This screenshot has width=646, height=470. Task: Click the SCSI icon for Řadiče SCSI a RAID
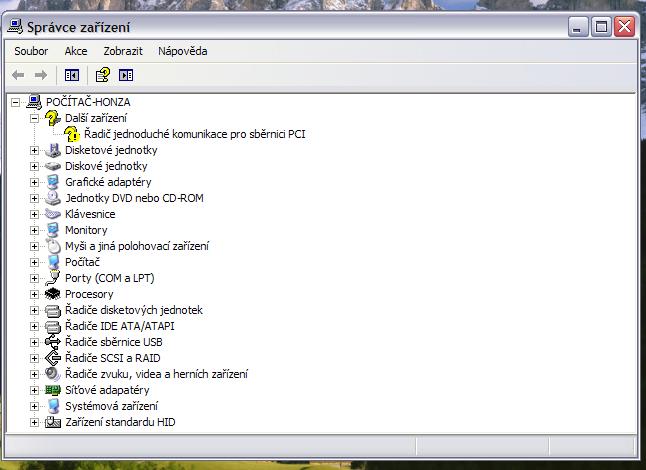click(53, 358)
